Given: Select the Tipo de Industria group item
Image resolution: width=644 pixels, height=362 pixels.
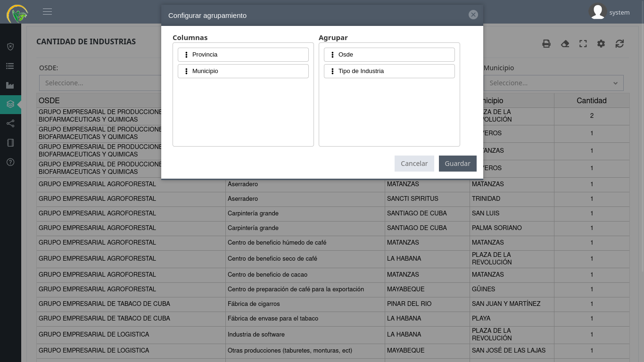Looking at the screenshot, I should (389, 71).
